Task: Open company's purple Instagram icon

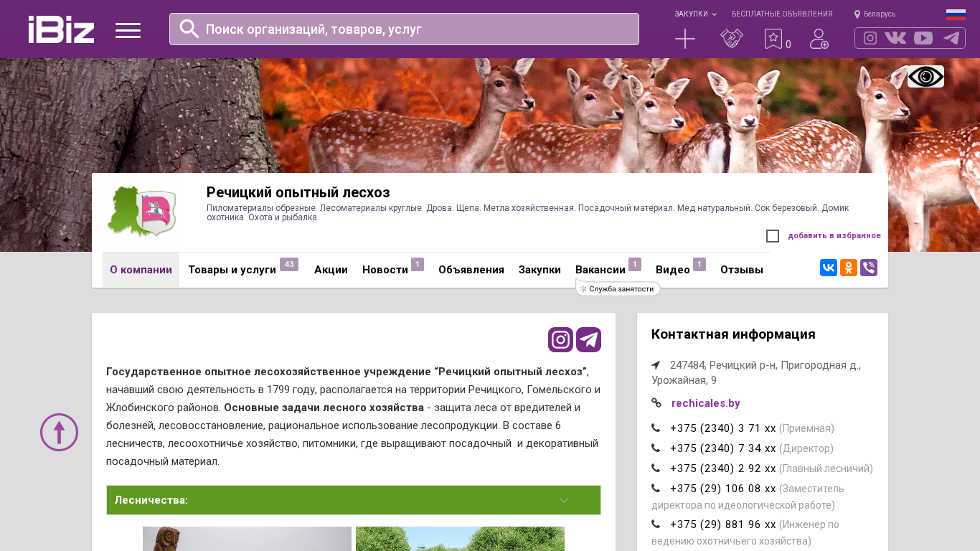Action: tap(560, 339)
